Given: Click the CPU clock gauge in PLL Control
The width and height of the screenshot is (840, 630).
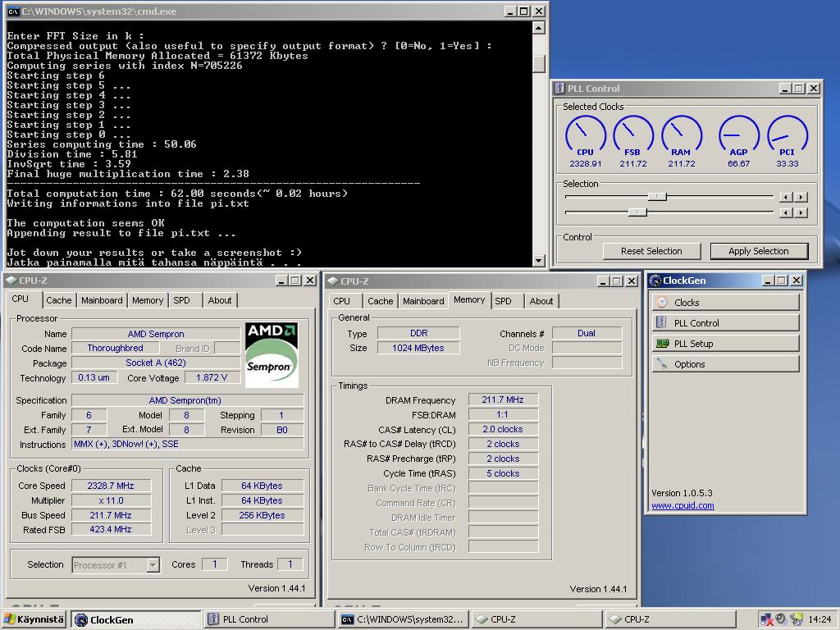Looking at the screenshot, I should click(x=586, y=135).
